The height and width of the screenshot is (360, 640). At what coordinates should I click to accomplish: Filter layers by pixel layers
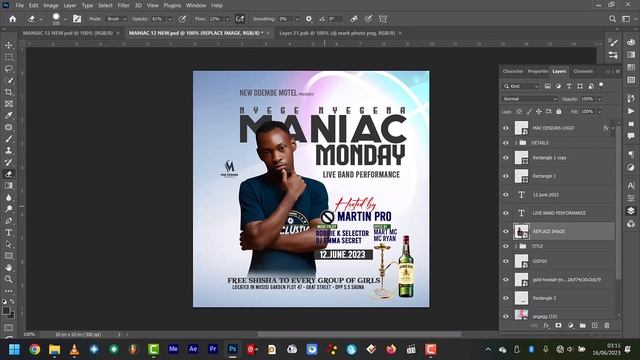click(547, 86)
